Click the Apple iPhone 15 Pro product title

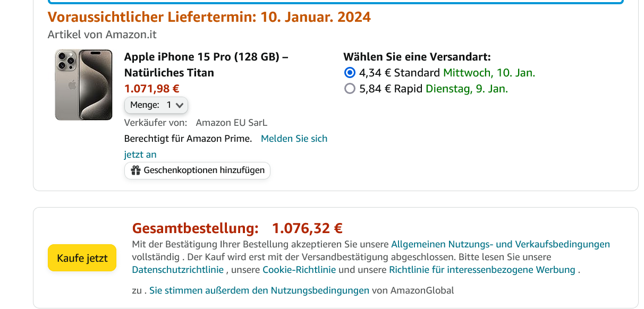pos(206,64)
